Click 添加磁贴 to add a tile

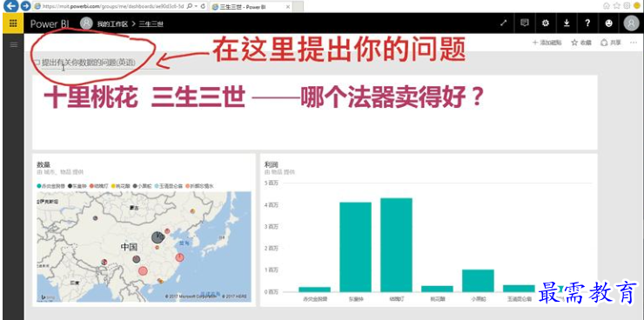tap(547, 43)
